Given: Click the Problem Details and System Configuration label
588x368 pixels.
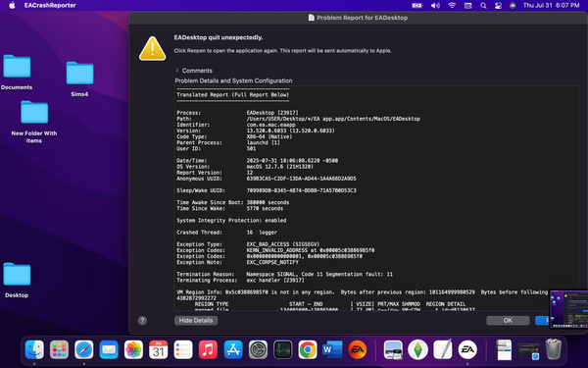Looking at the screenshot, I should tap(233, 80).
